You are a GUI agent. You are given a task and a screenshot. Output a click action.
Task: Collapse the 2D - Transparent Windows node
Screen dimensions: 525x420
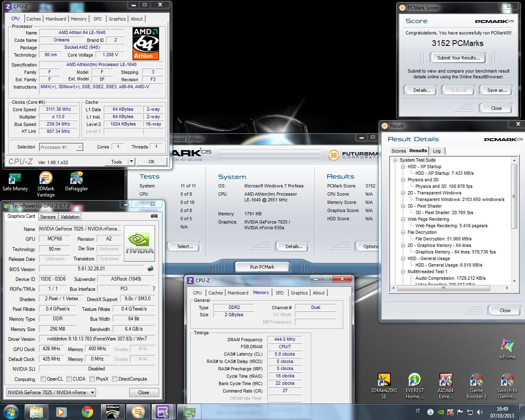tap(403, 193)
